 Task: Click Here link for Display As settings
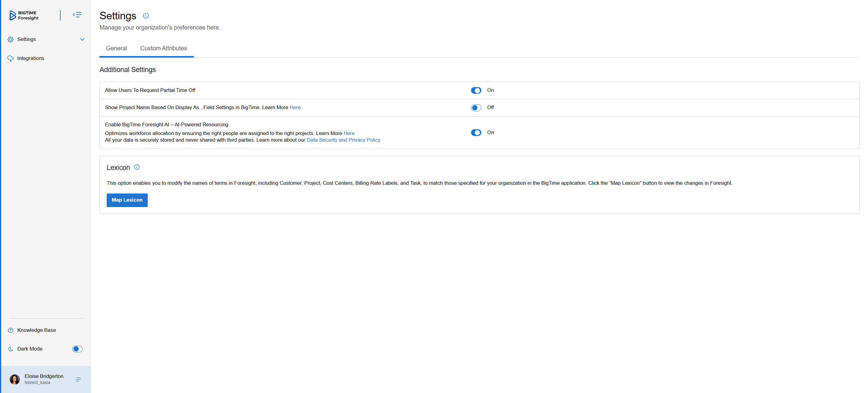[295, 108]
